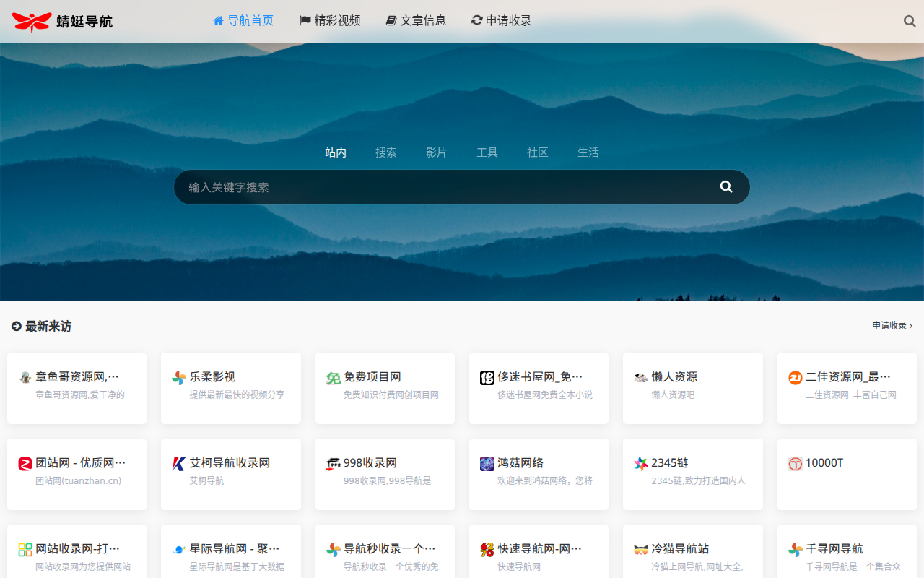Click the 2345链 colorful star icon
This screenshot has height=578, width=924.
pos(641,464)
